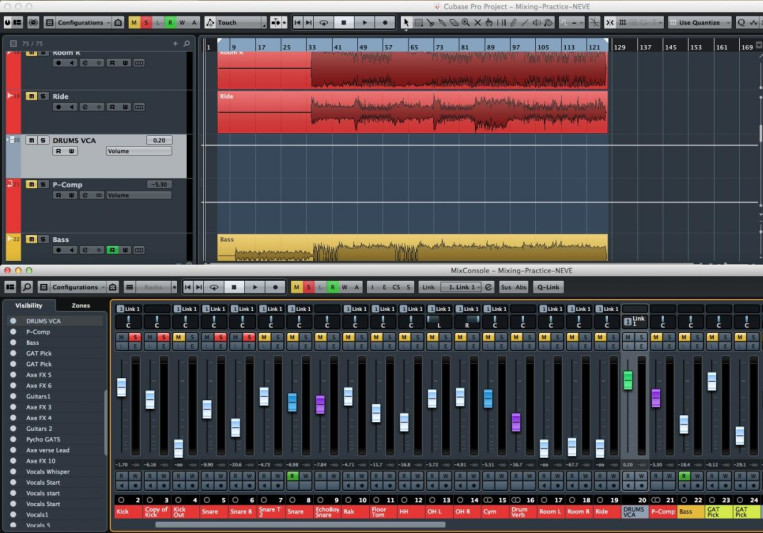Select the Draw pencil tool
763x533 pixels.
point(513,22)
